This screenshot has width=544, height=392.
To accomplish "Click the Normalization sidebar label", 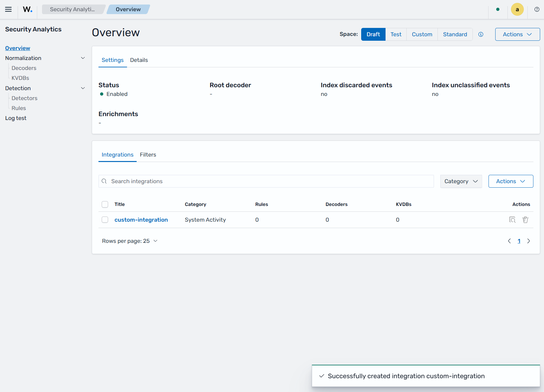I will [23, 58].
